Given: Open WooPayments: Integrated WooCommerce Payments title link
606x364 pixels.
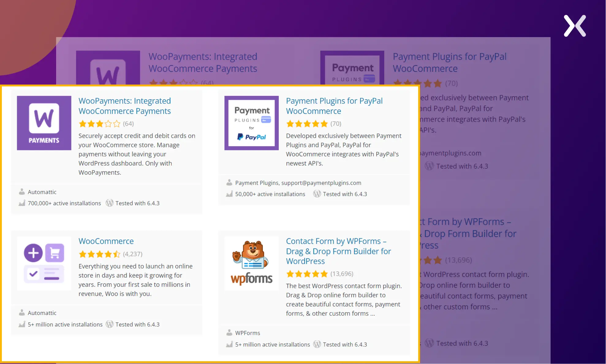Looking at the screenshot, I should (125, 106).
